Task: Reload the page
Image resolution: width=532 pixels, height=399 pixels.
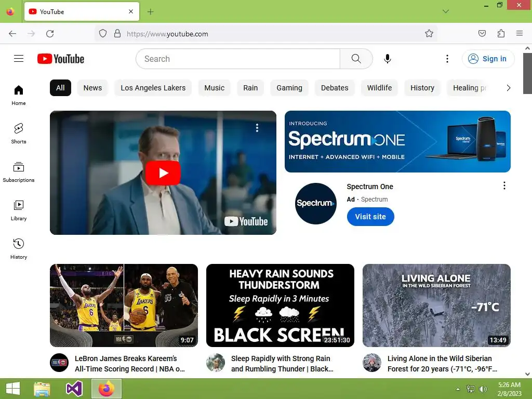Action: tap(50, 34)
